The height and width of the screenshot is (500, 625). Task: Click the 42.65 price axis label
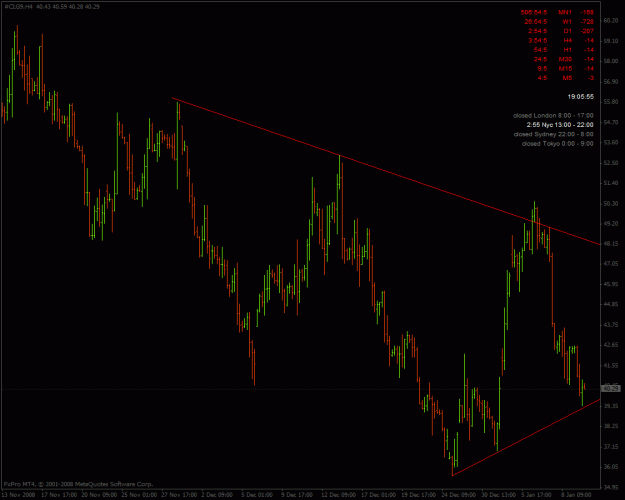pyautogui.click(x=611, y=345)
